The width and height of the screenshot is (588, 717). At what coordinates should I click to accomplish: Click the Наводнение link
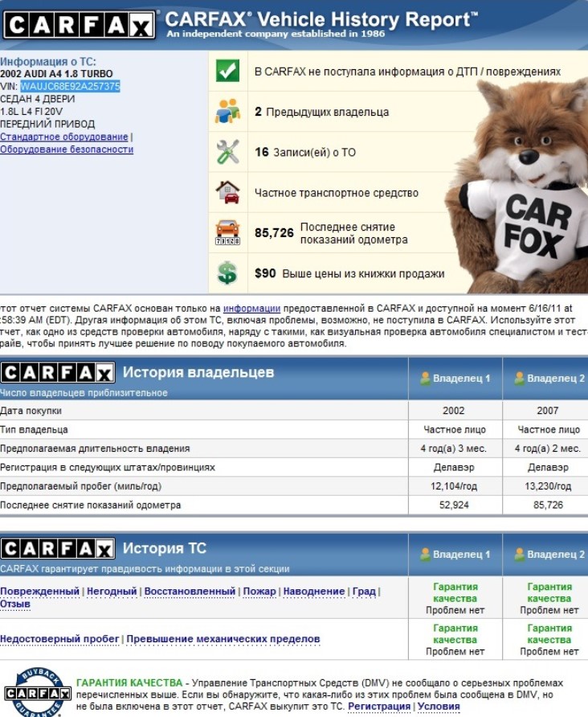314,591
